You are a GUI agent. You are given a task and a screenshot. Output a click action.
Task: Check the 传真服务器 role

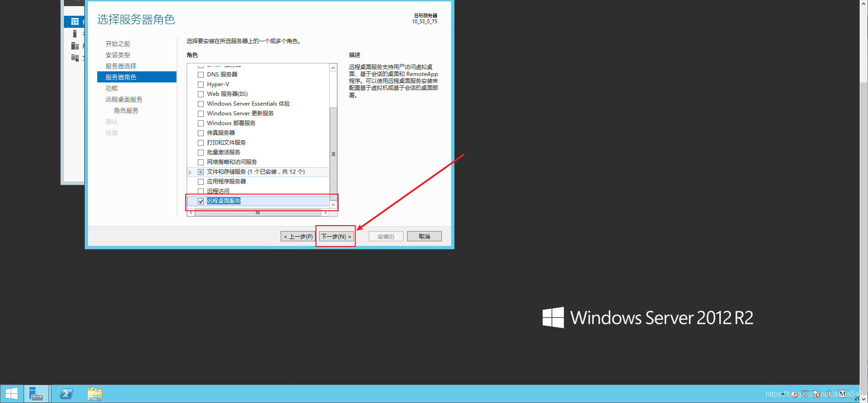pyautogui.click(x=201, y=133)
